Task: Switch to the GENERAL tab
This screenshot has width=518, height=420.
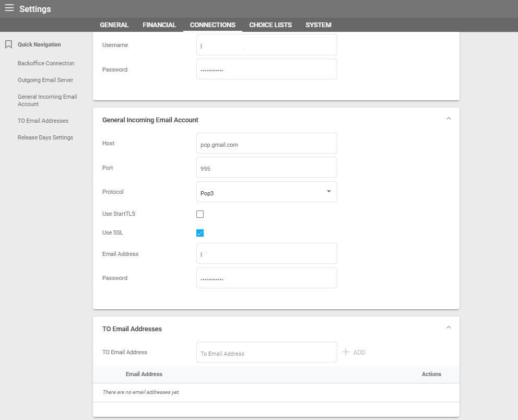Action: tap(114, 25)
